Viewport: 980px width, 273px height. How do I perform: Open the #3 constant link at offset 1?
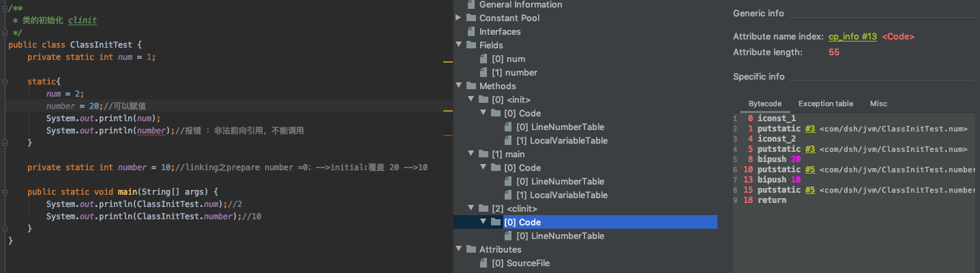(810, 129)
